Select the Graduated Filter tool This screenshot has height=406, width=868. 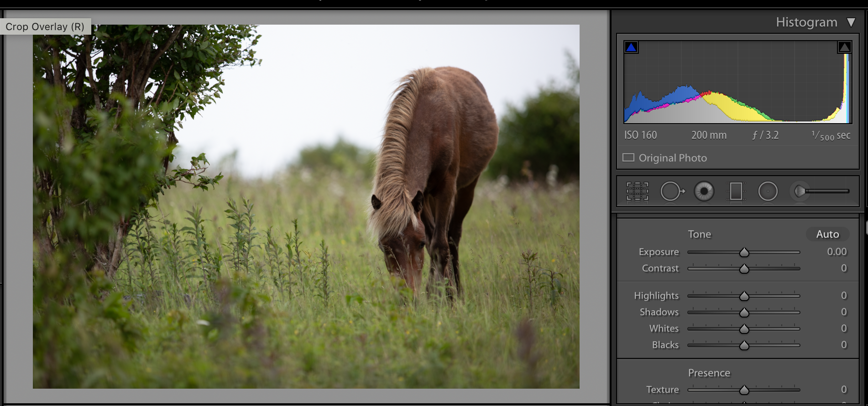[x=736, y=191]
